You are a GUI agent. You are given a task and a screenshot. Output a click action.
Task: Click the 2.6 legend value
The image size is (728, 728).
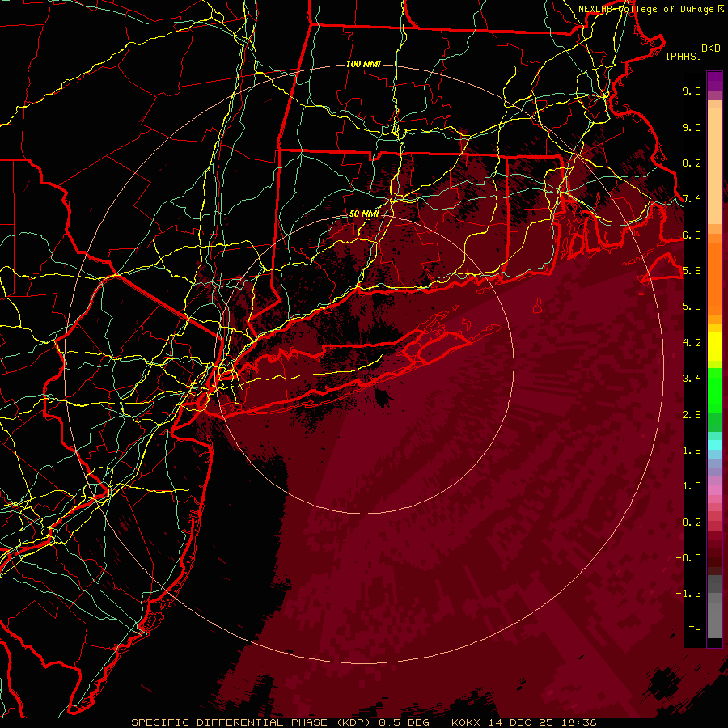coord(692,415)
